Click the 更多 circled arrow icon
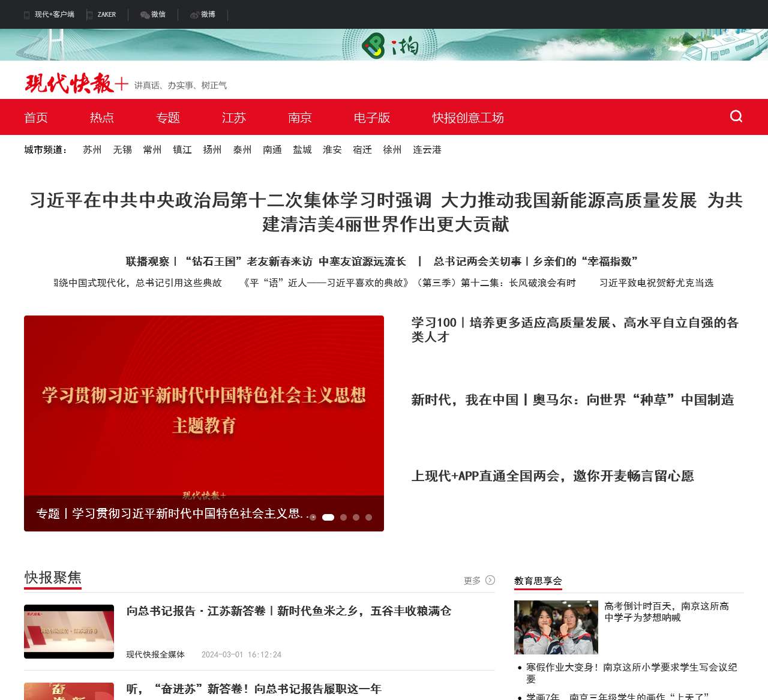This screenshot has height=700, width=768. 490,580
